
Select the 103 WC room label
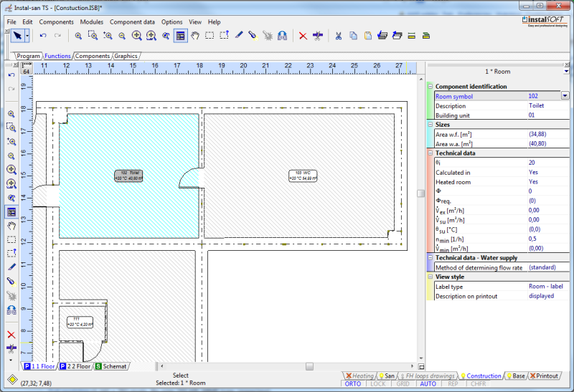coord(303,176)
